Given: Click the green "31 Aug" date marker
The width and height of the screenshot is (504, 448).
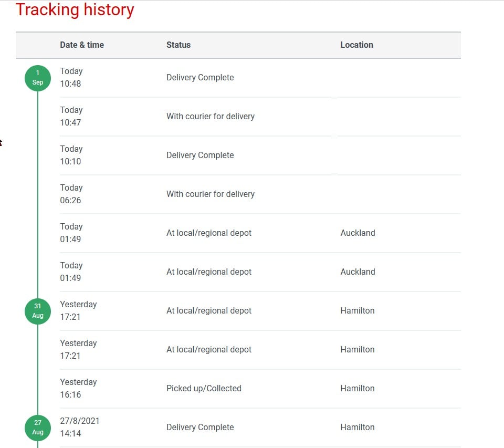Looking at the screenshot, I should point(38,311).
